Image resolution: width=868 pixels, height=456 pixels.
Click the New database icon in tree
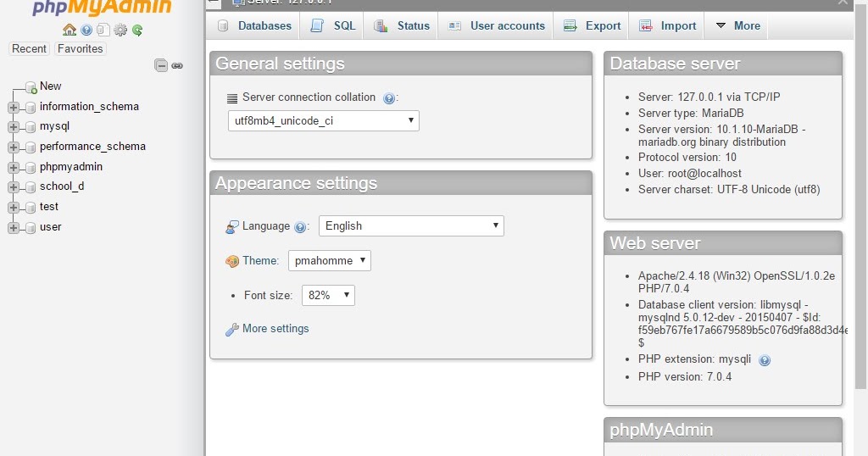(x=31, y=87)
